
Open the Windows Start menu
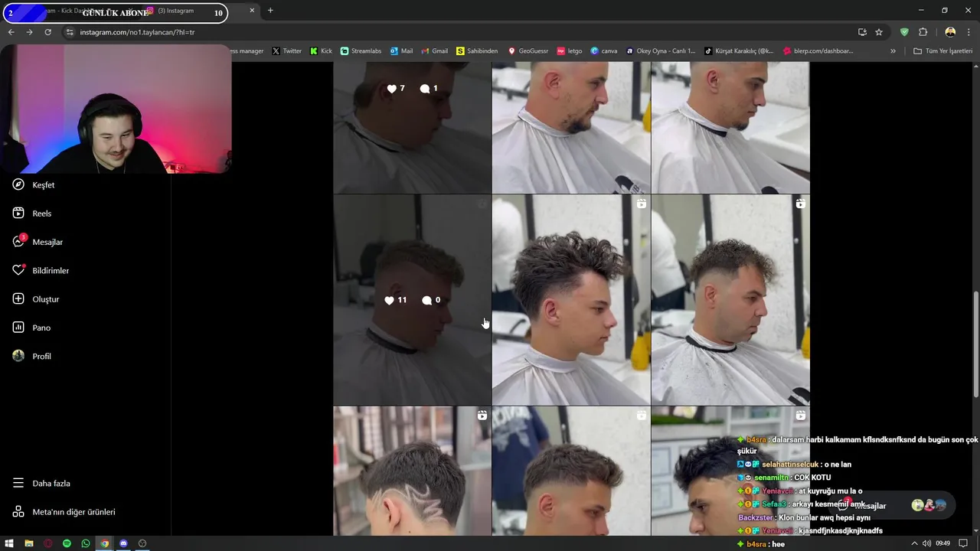(9, 543)
